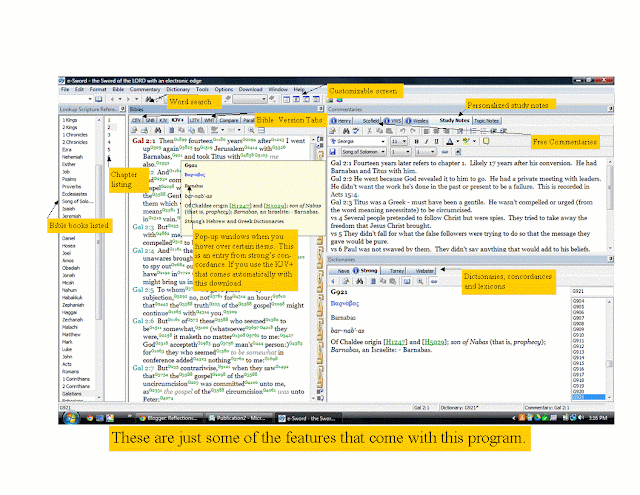
Task: Click the last screen layout icon in main toolbar
Action: (x=316, y=99)
